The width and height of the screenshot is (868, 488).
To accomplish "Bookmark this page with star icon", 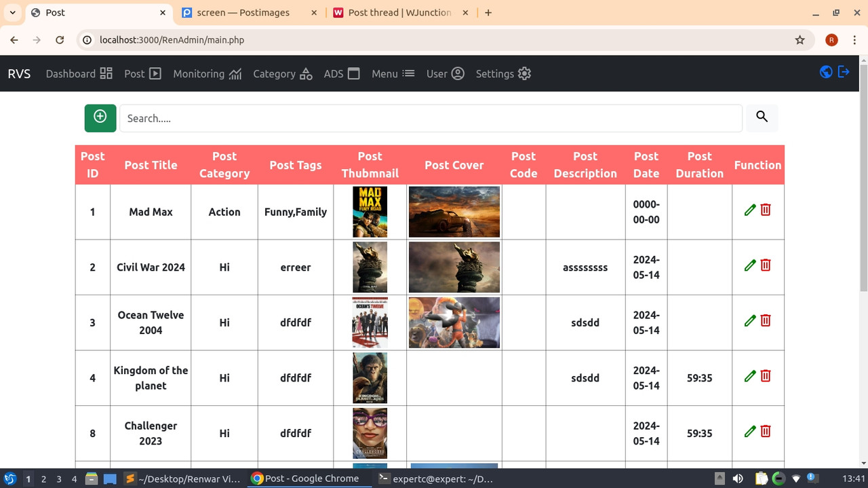I will click(x=800, y=40).
